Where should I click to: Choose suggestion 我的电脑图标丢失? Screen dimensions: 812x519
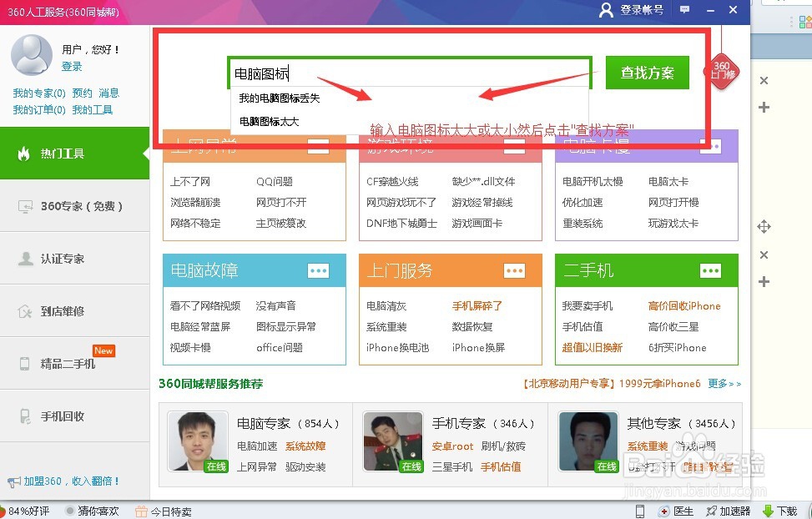[279, 98]
